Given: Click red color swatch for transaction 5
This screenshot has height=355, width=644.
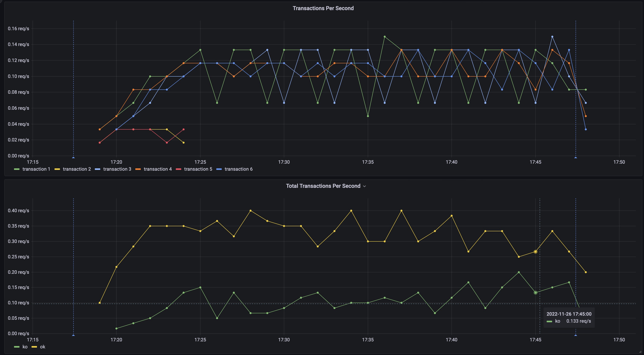Looking at the screenshot, I should point(179,169).
